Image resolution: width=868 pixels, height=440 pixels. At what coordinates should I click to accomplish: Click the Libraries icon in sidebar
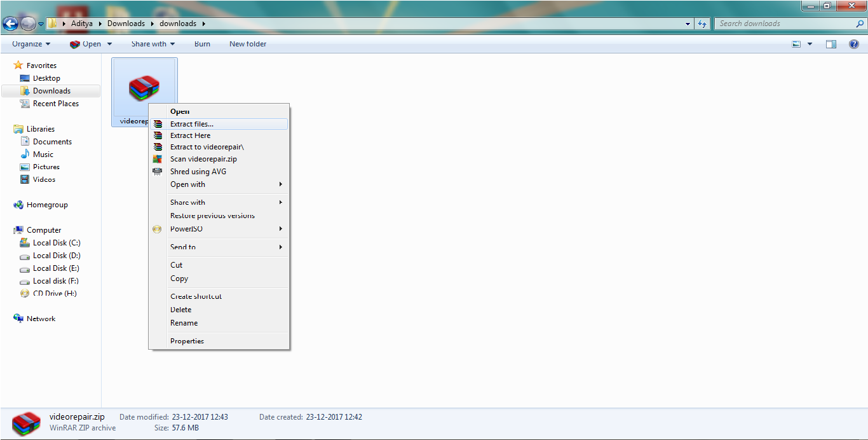click(x=18, y=129)
